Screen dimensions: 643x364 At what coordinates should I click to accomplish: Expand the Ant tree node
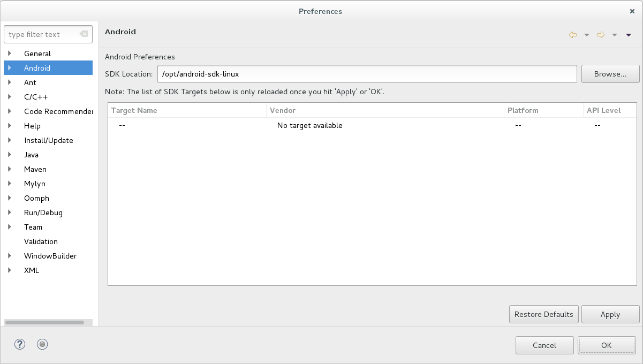(10, 82)
